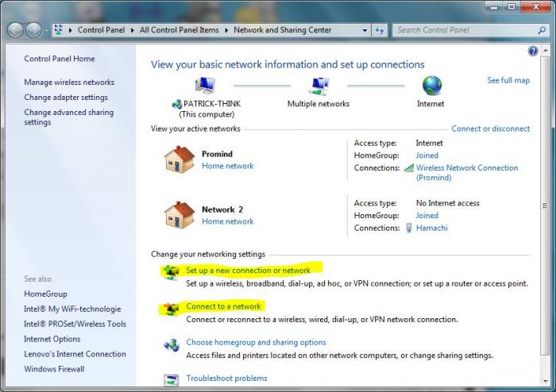This screenshot has height=392, width=556.
Task: Click the Control Panel icon in address bar
Action: (59, 30)
